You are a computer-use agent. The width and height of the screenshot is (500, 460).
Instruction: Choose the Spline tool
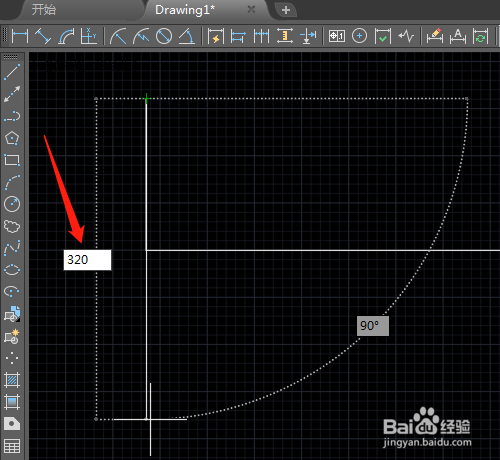(12, 248)
